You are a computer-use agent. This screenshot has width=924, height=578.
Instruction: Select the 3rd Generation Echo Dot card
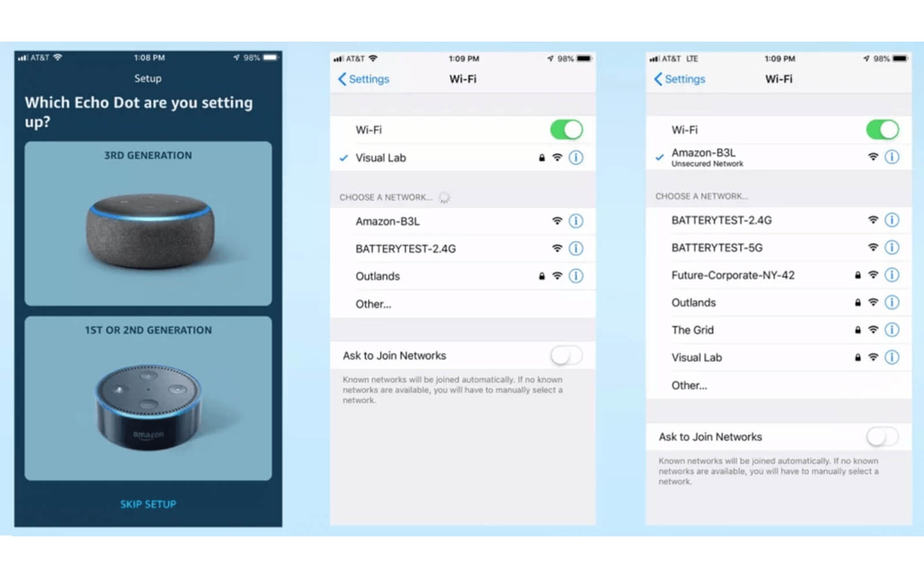(148, 224)
